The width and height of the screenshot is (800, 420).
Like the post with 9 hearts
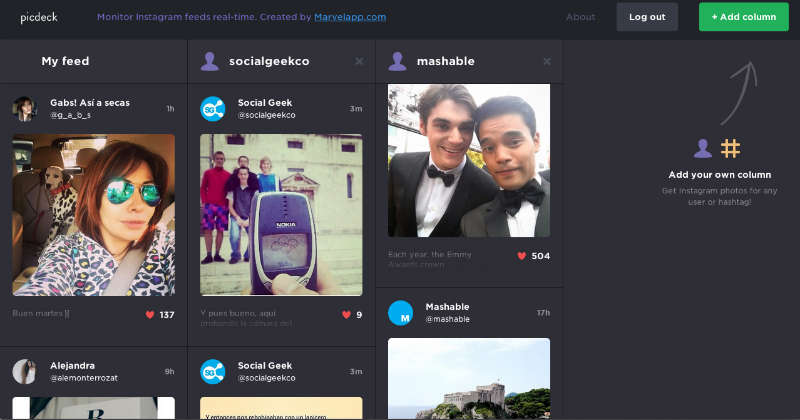(x=346, y=315)
